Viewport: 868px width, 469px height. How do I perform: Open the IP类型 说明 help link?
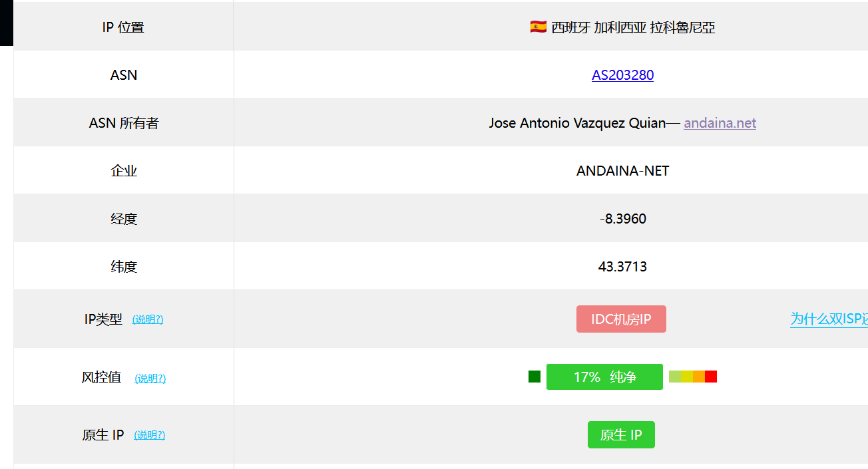[148, 319]
